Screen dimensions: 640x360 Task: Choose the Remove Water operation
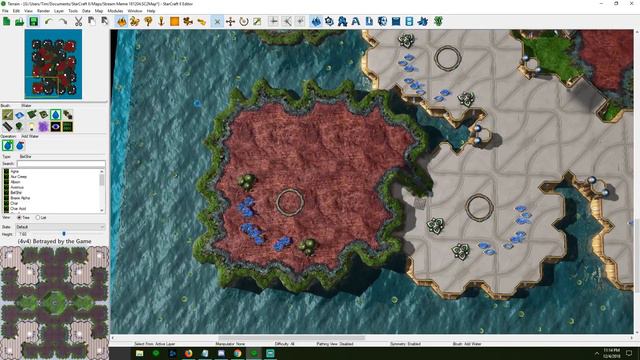[x=20, y=146]
